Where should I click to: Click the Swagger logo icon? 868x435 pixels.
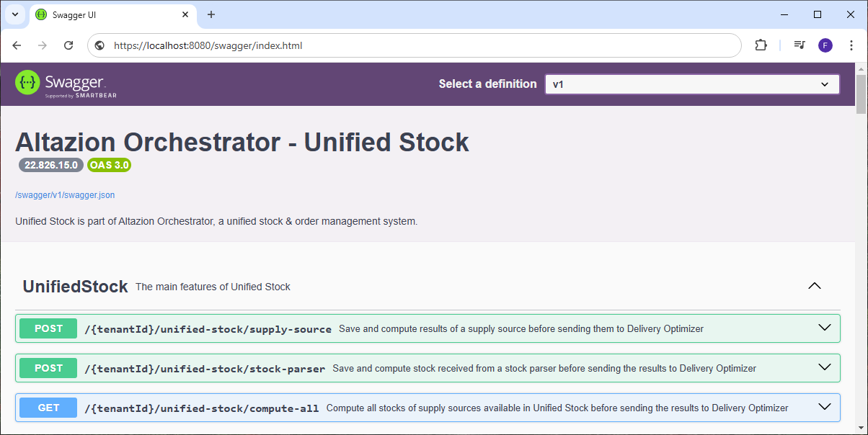[27, 82]
